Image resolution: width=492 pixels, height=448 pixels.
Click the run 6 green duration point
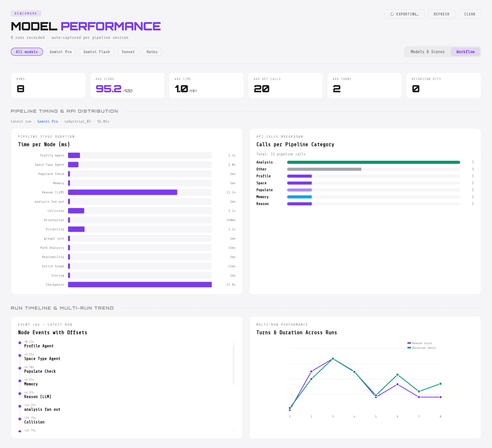[397, 375]
